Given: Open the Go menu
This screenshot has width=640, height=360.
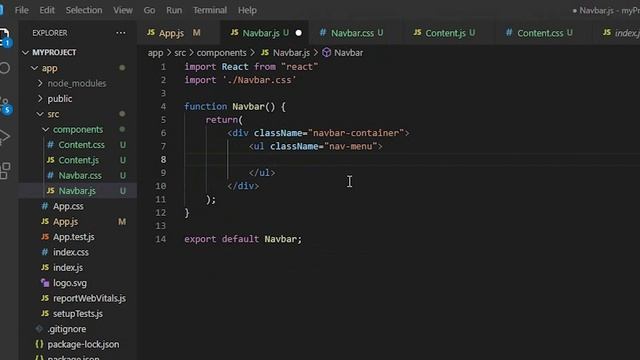Looking at the screenshot, I should click(149, 10).
